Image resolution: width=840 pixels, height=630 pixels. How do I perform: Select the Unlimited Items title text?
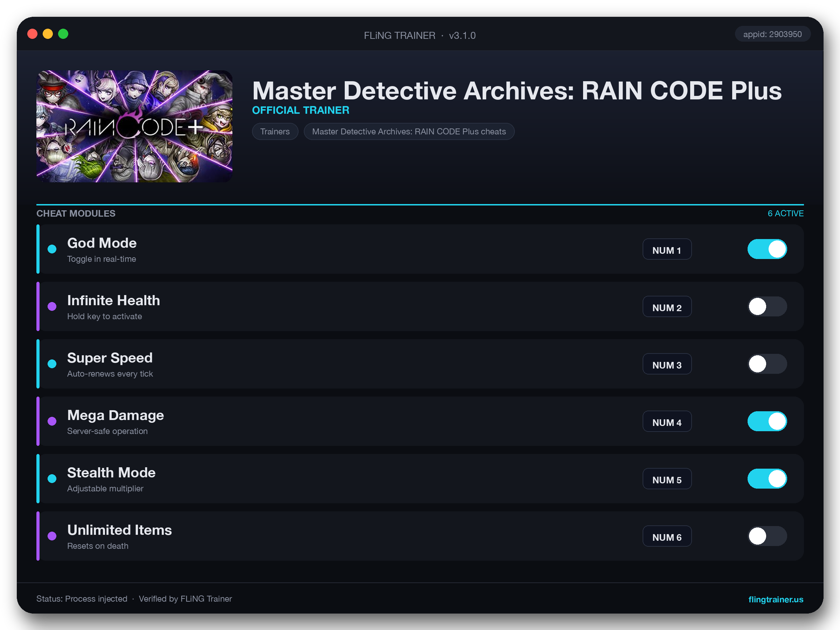pos(119,530)
